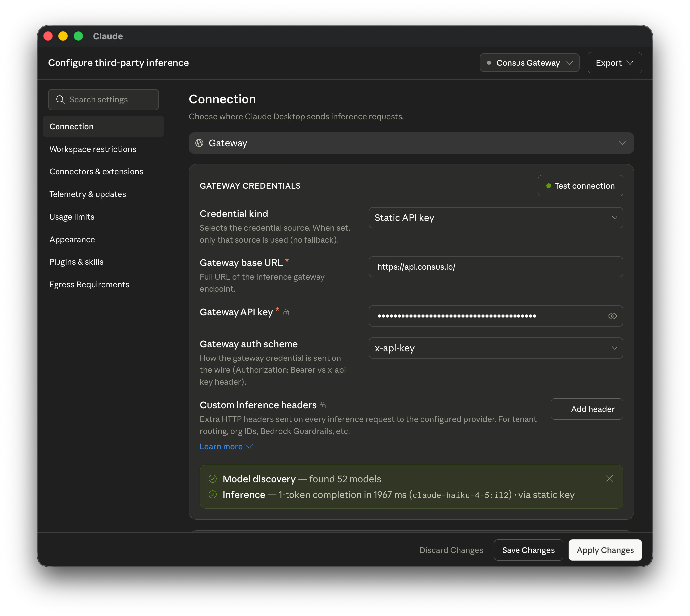Image resolution: width=690 pixels, height=616 pixels.
Task: Click the Gateway globe icon
Action: tap(199, 143)
